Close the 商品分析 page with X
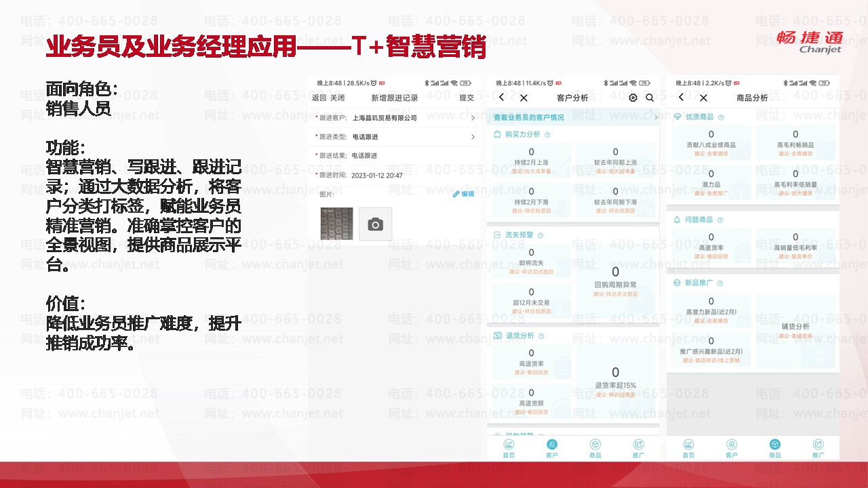Image resolution: width=868 pixels, height=488 pixels. click(703, 98)
